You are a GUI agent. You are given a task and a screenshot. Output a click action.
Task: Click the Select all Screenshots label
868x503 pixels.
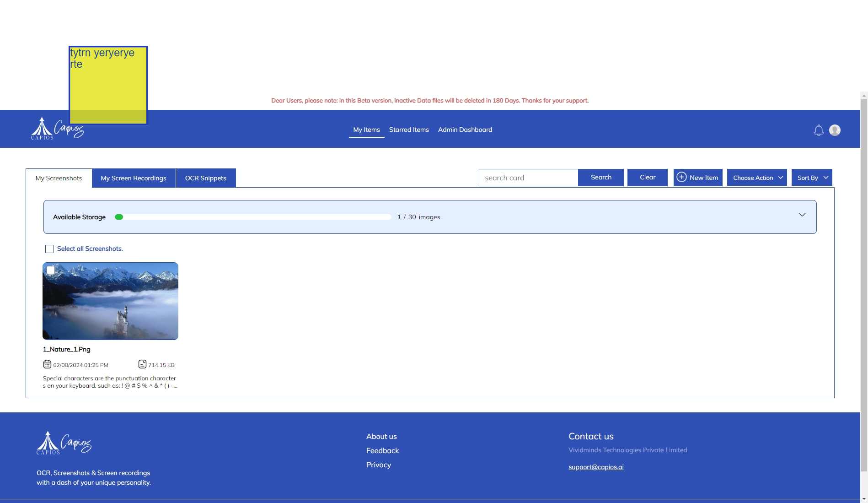(x=90, y=249)
